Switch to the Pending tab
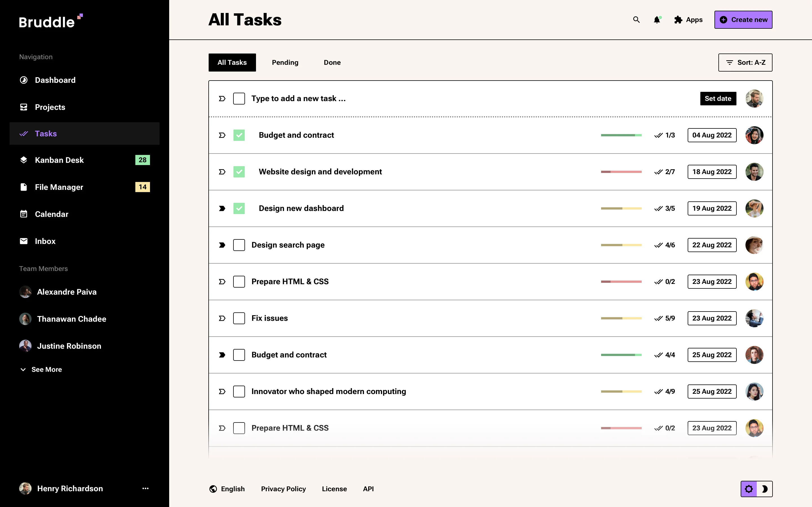The image size is (812, 507). click(285, 62)
